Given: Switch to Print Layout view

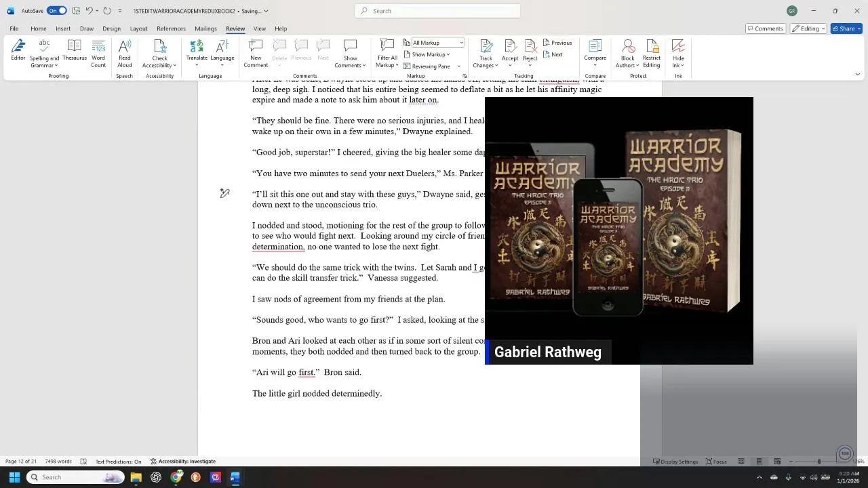Looking at the screenshot, I should [x=759, y=462].
